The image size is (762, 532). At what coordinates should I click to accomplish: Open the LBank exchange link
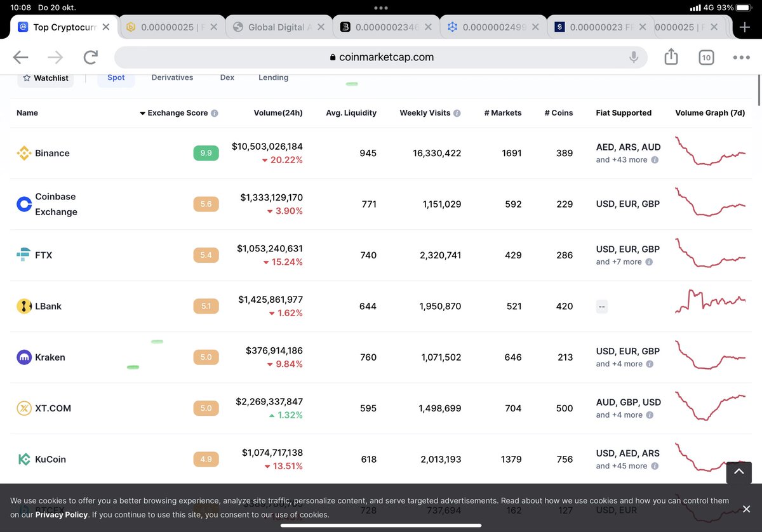[x=48, y=306]
